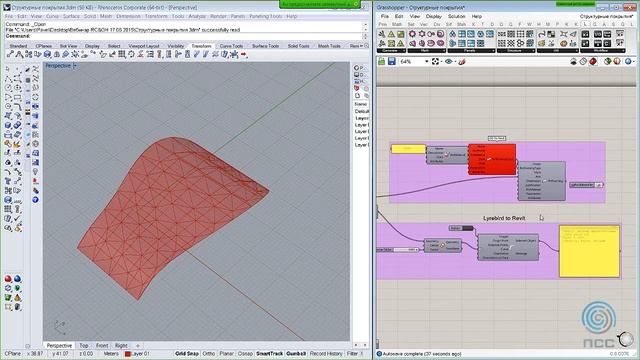Click the number slider on the Grasshopper canvas

397,249
